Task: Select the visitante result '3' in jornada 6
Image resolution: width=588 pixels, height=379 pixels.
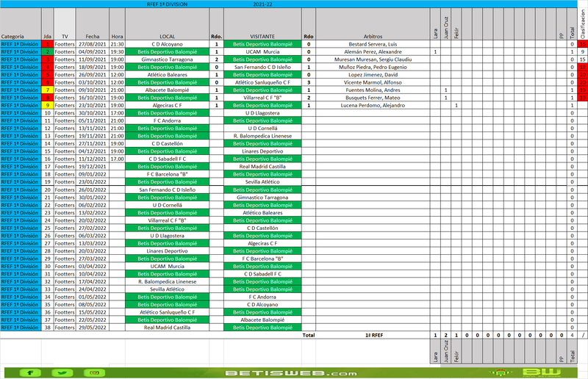Action: click(309, 82)
